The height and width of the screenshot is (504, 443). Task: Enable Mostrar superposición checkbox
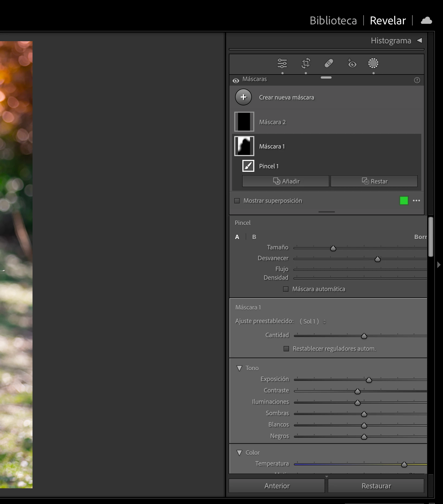[237, 201]
